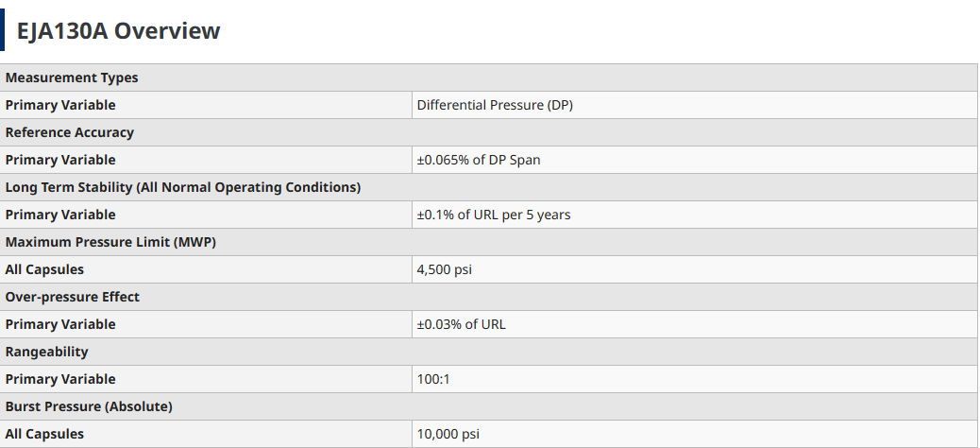The height and width of the screenshot is (448, 980).
Task: Select the Measurement Types section header
Action: (489, 78)
